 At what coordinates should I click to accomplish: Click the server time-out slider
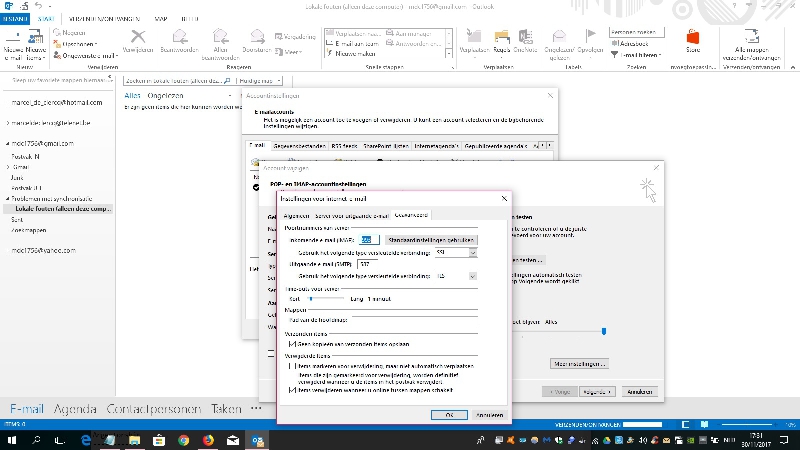pyautogui.click(x=311, y=298)
